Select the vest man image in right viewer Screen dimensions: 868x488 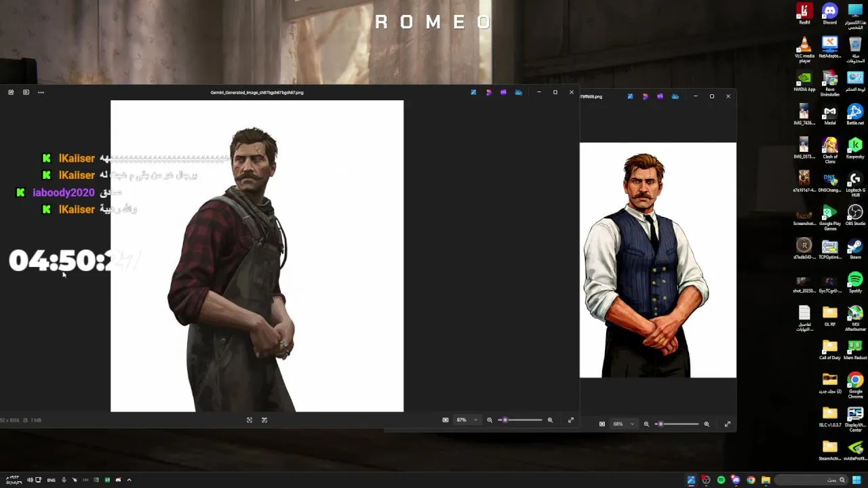[x=658, y=260]
